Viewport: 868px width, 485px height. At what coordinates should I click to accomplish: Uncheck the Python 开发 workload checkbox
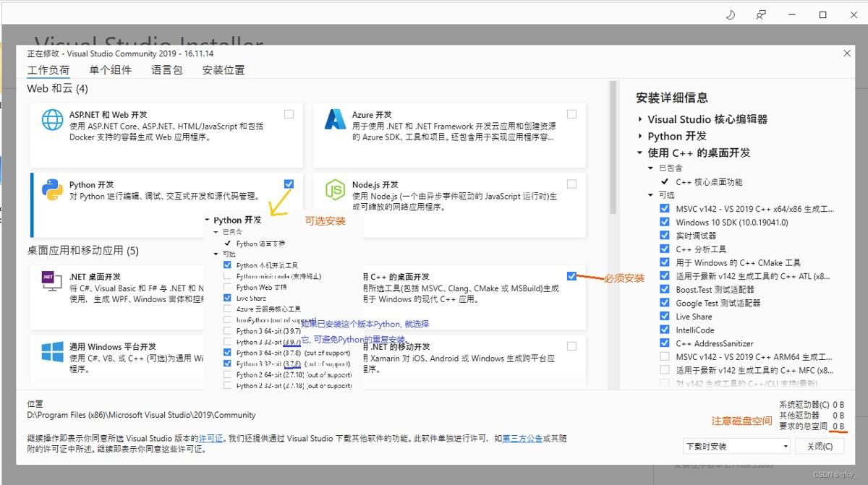pyautogui.click(x=289, y=184)
